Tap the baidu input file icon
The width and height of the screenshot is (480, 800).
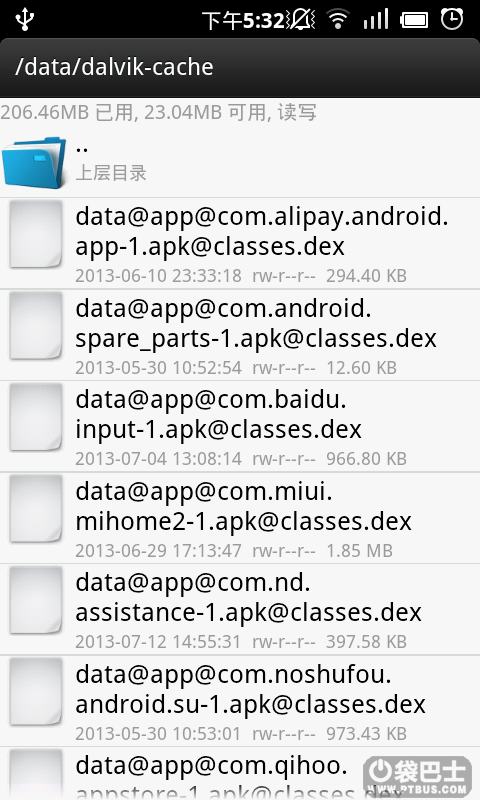(36, 417)
